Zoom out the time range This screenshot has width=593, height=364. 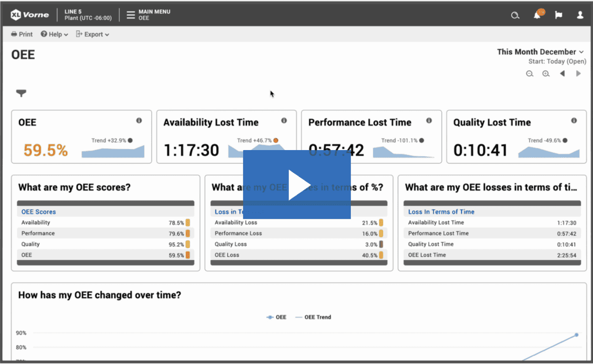click(x=530, y=74)
